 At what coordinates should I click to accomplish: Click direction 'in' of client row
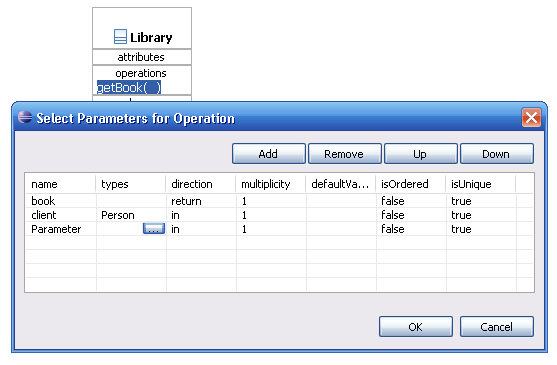(175, 215)
